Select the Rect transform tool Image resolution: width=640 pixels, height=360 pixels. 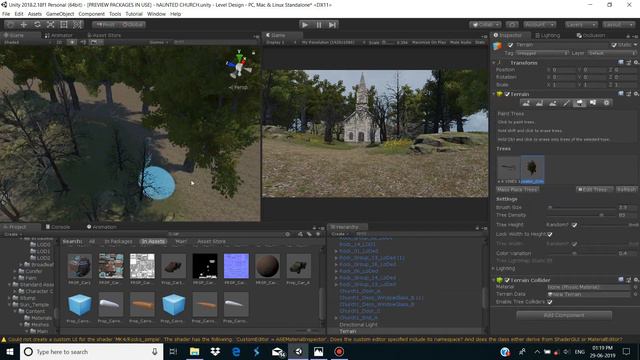[64, 24]
